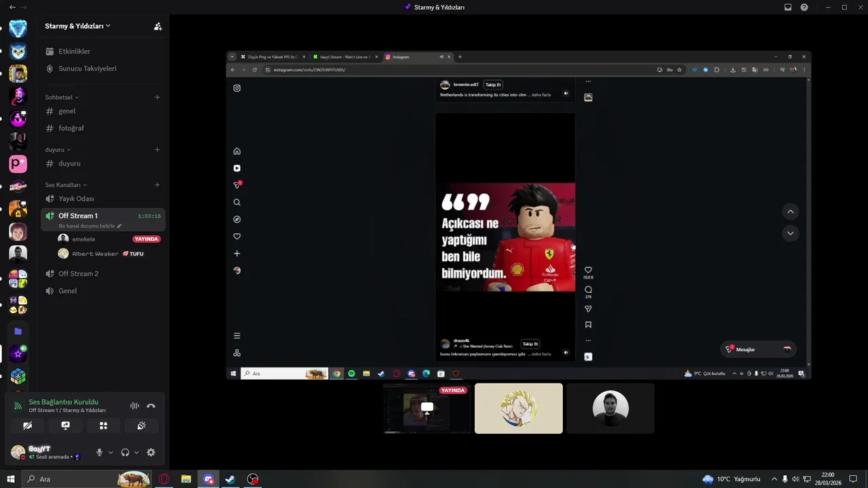Click the invite people icon beside server name

157,26
